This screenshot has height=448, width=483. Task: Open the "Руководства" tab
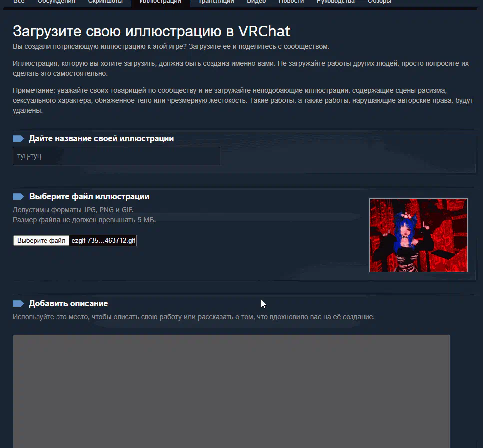[x=336, y=2]
